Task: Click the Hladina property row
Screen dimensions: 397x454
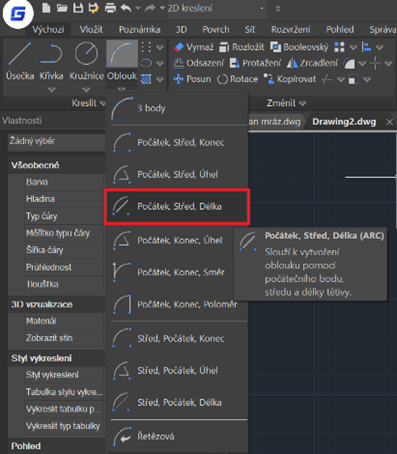Action: [63, 199]
